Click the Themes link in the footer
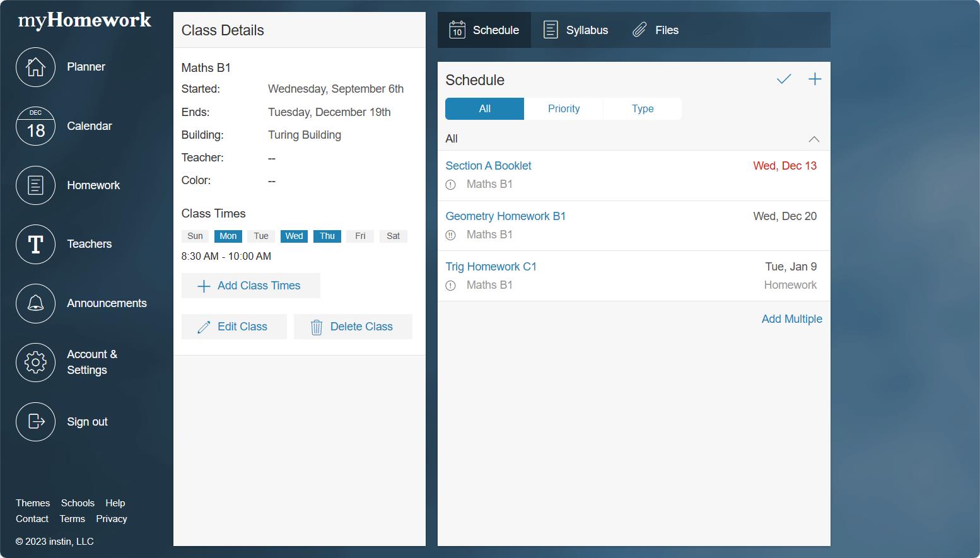The height and width of the screenshot is (558, 980). [x=32, y=503]
